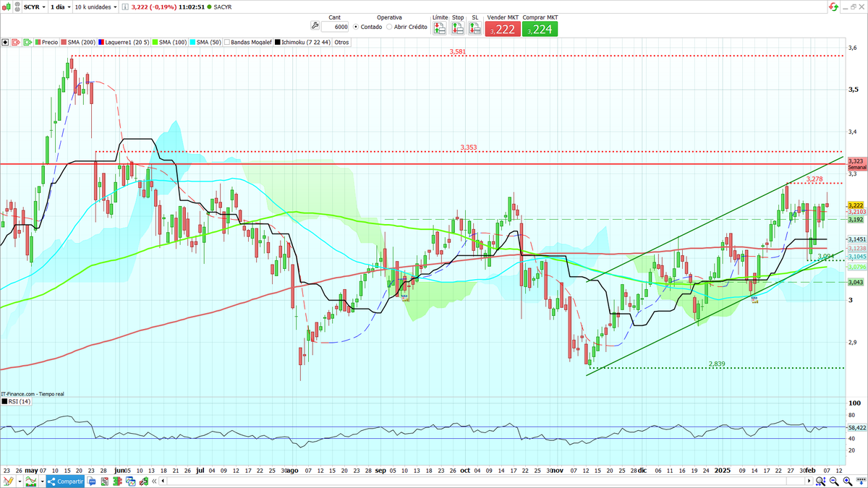This screenshot has width=868, height=488.
Task: Click the red arrow indicator icon
Action: tap(16, 42)
